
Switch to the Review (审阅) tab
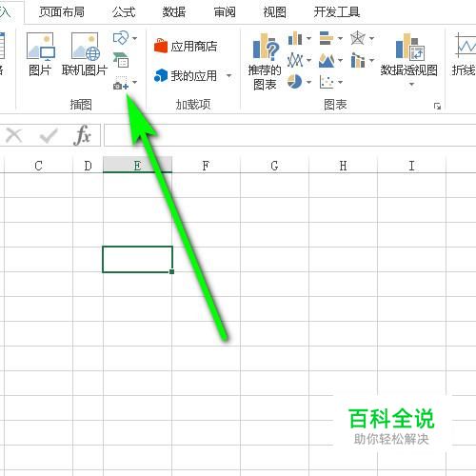pyautogui.click(x=225, y=12)
